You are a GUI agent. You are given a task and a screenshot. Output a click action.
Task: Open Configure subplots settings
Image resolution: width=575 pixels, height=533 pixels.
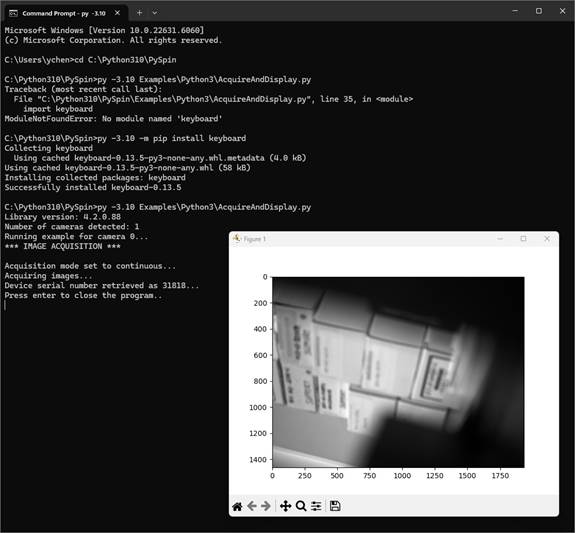tap(316, 506)
